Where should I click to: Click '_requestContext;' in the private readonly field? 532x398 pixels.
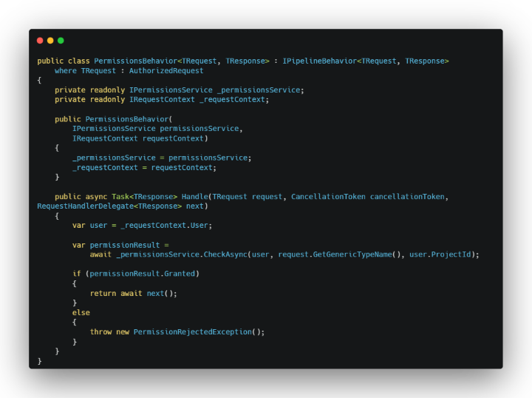click(234, 99)
